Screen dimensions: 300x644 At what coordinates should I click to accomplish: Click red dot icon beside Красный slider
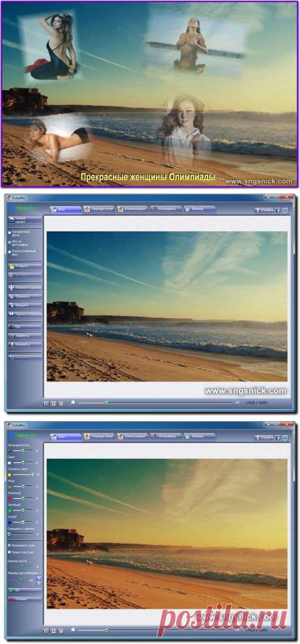(9, 498)
